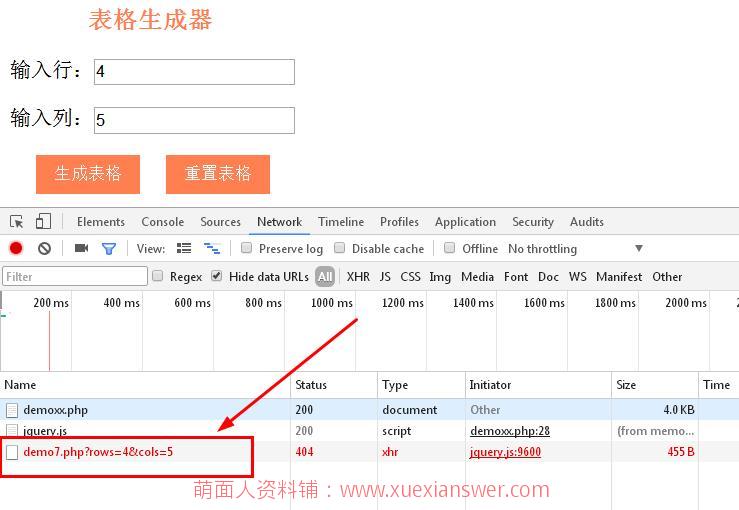Filter requests by Media

coord(477,277)
